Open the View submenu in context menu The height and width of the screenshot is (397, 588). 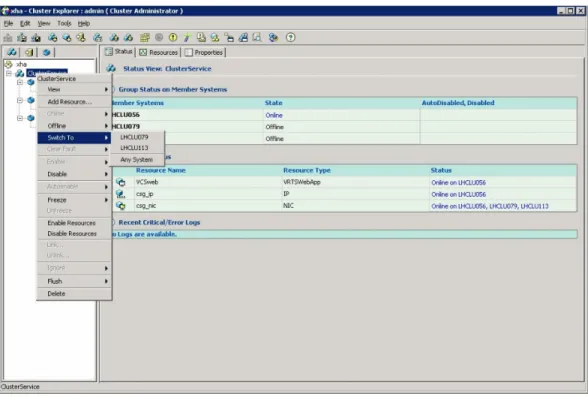pos(74,89)
